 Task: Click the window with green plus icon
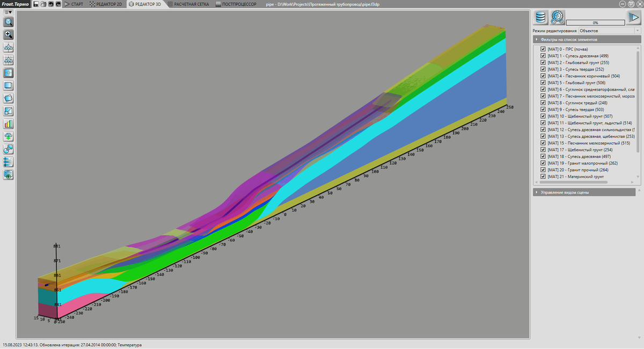pos(9,175)
